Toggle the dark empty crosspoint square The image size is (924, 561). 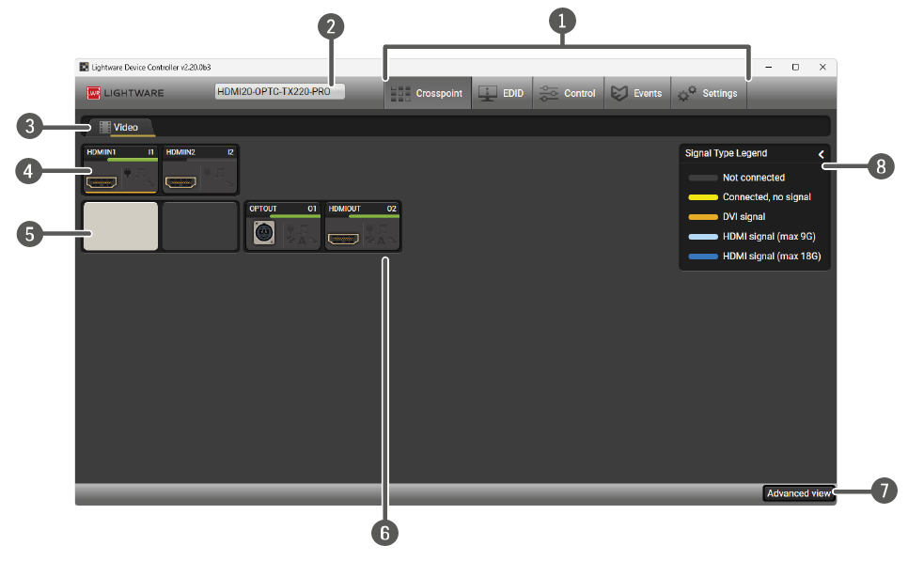[x=199, y=226]
